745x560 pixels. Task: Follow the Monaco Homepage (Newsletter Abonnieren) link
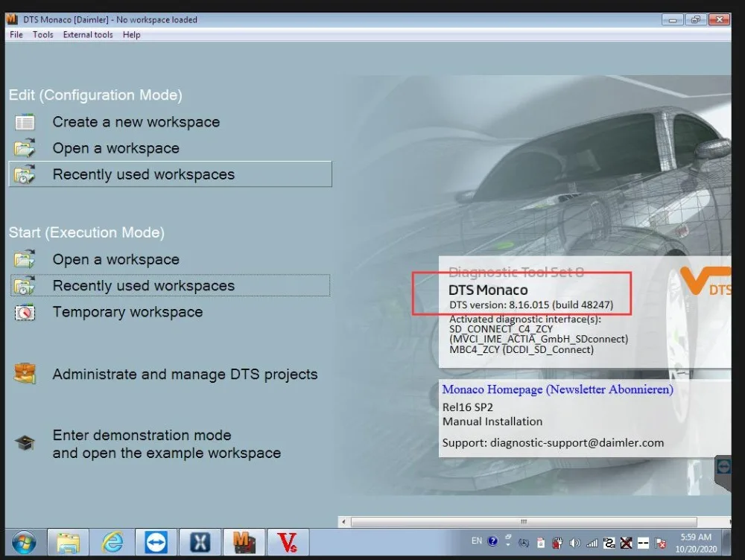pyautogui.click(x=557, y=389)
